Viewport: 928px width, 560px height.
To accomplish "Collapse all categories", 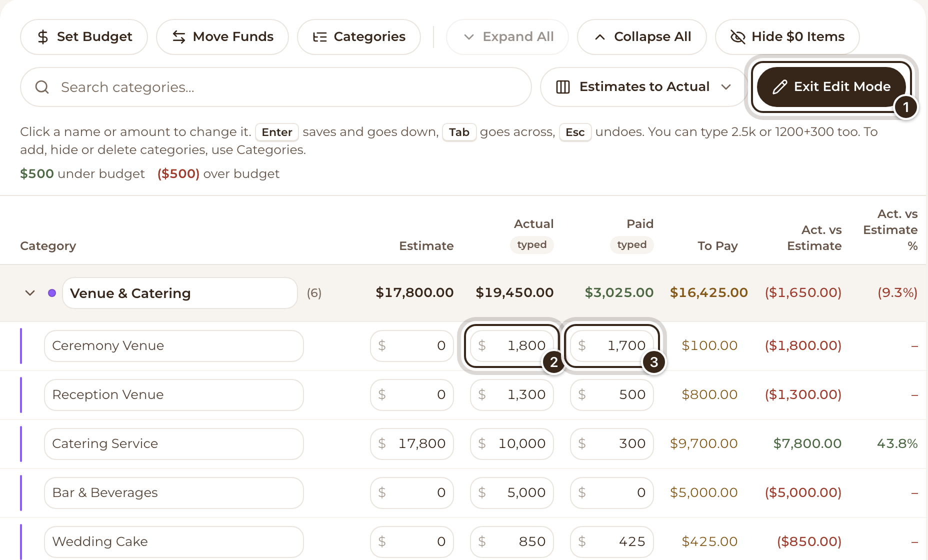I will 642,37.
